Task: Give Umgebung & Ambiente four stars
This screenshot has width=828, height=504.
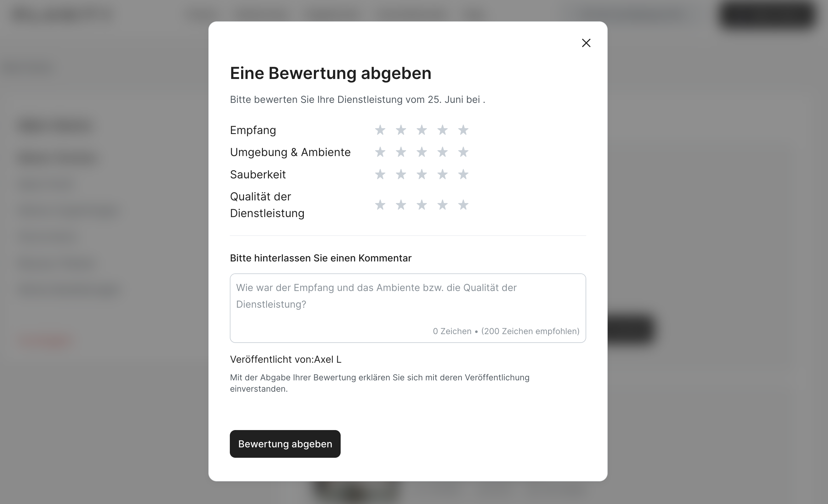Action: pos(443,152)
